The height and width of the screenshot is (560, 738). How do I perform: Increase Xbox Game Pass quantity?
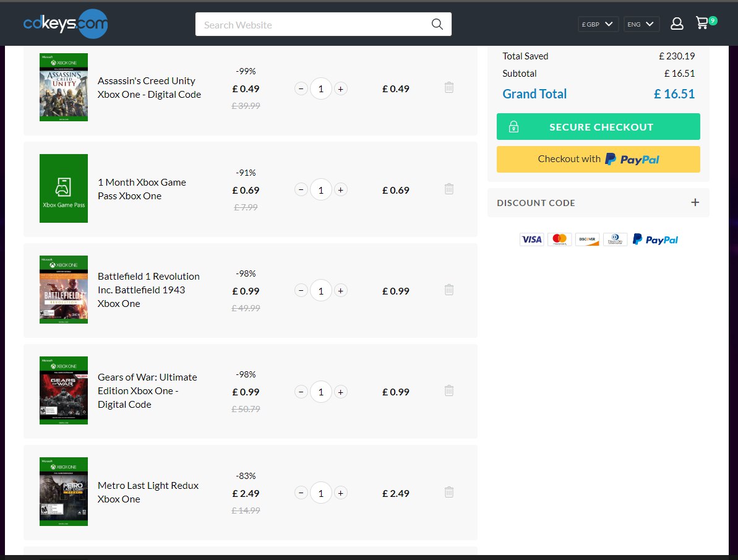341,190
